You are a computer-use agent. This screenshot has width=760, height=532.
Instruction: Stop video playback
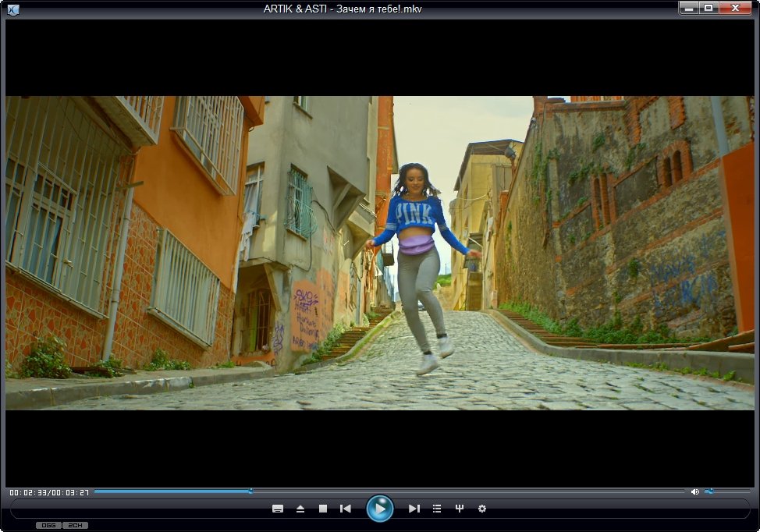click(x=323, y=509)
